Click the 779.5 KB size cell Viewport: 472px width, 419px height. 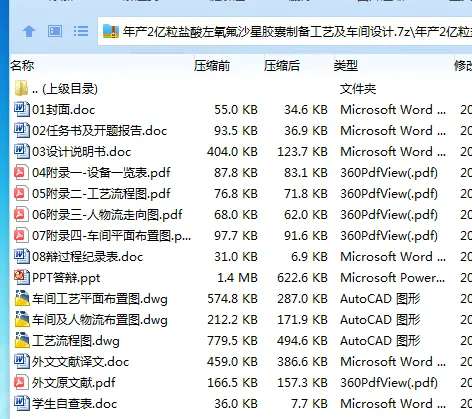click(232, 341)
